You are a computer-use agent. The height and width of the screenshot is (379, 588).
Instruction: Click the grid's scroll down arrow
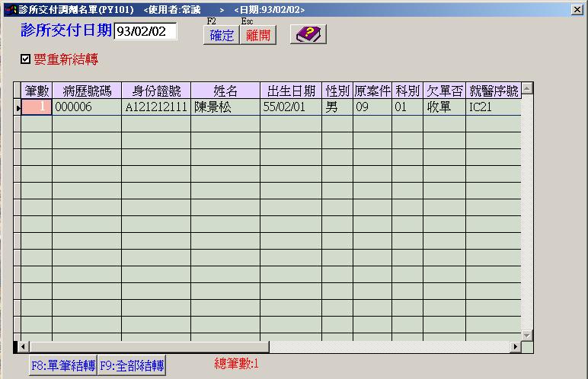pyautogui.click(x=526, y=335)
